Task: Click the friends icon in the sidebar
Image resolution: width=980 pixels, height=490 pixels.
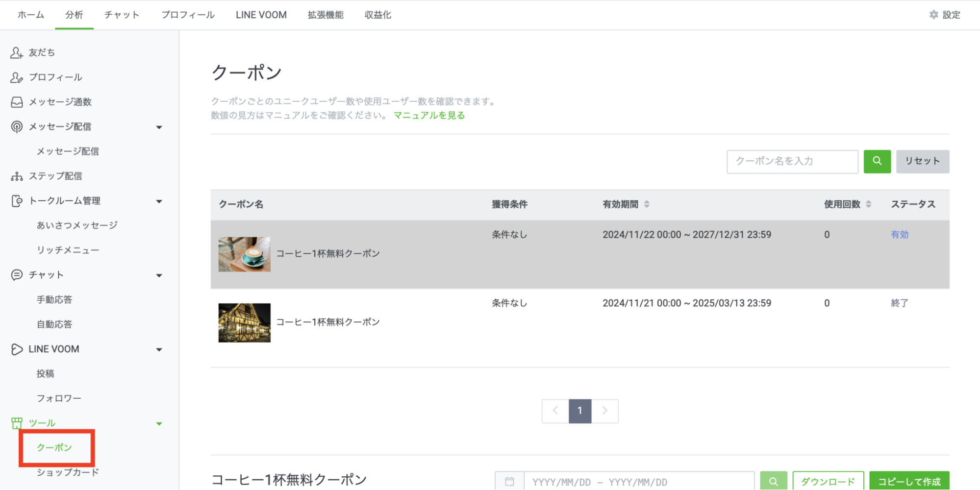Action: (17, 52)
